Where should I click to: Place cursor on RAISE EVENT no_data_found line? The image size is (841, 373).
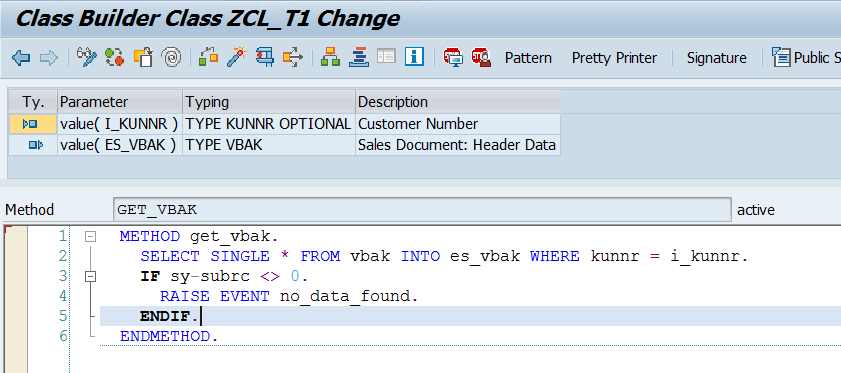[x=288, y=296]
